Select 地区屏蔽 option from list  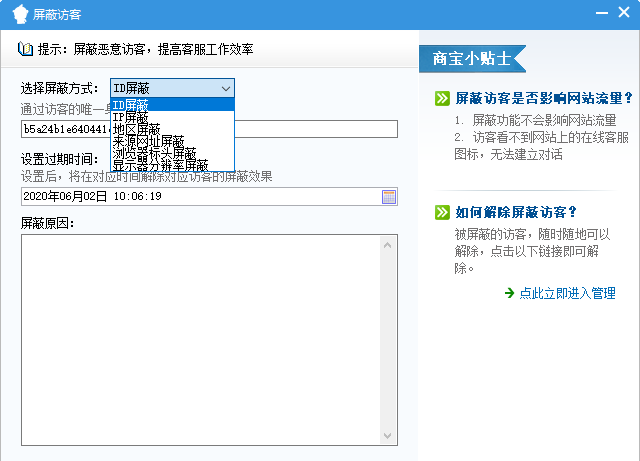172,129
